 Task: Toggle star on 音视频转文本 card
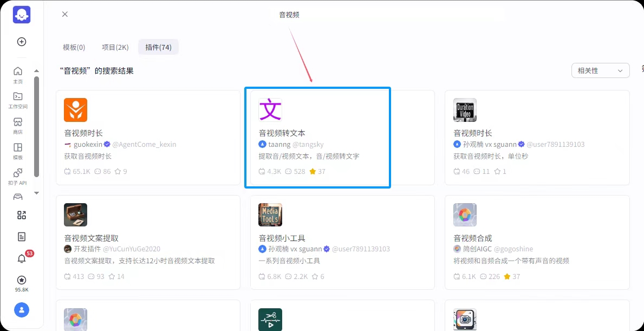click(x=313, y=171)
